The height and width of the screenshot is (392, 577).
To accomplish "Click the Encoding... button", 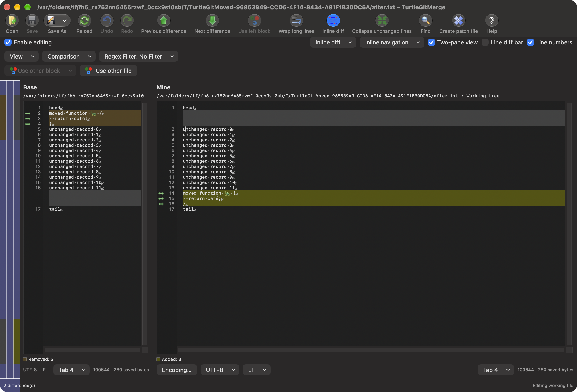I will tap(177, 370).
